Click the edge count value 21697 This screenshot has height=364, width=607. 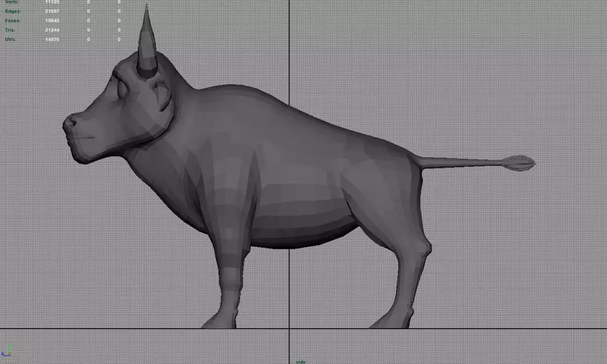[52, 11]
